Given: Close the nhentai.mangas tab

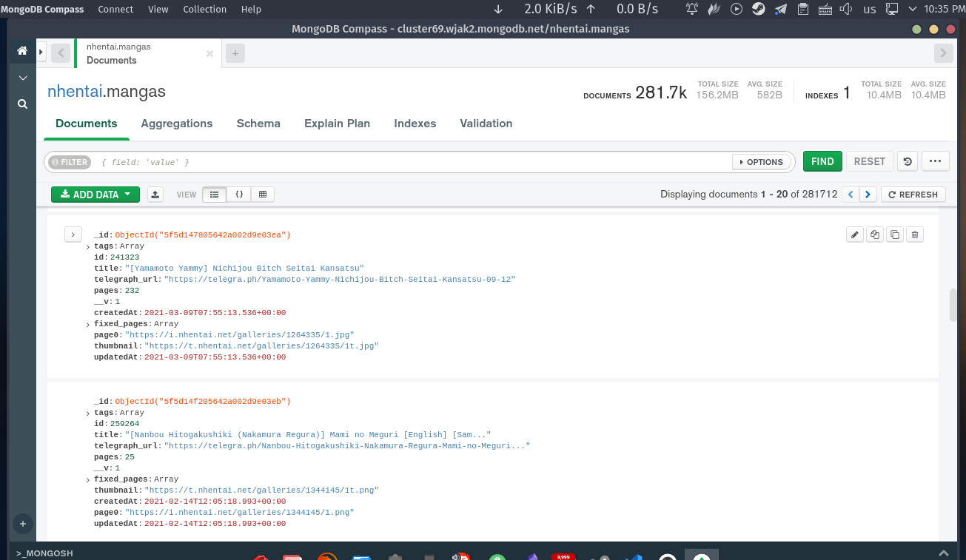Looking at the screenshot, I should pos(209,53).
